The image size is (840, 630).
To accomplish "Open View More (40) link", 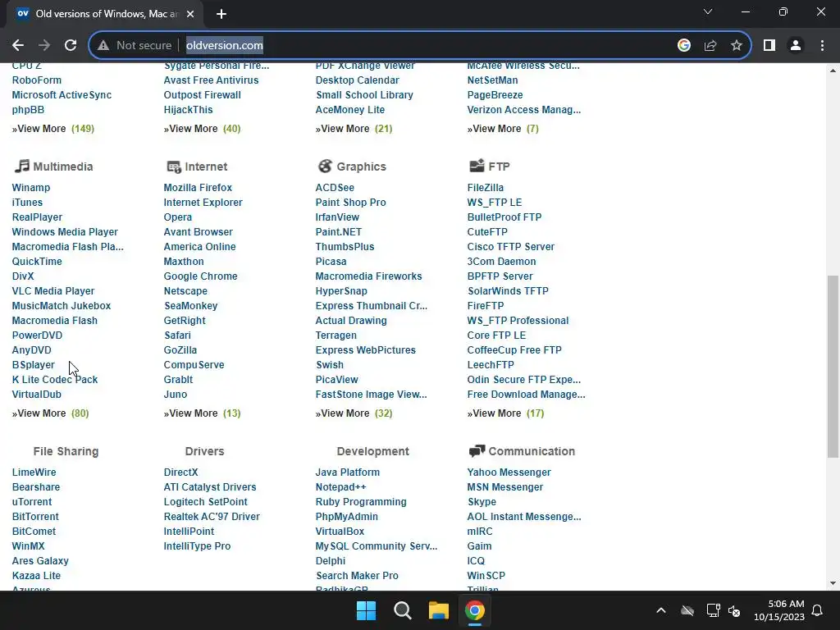I will click(x=202, y=129).
